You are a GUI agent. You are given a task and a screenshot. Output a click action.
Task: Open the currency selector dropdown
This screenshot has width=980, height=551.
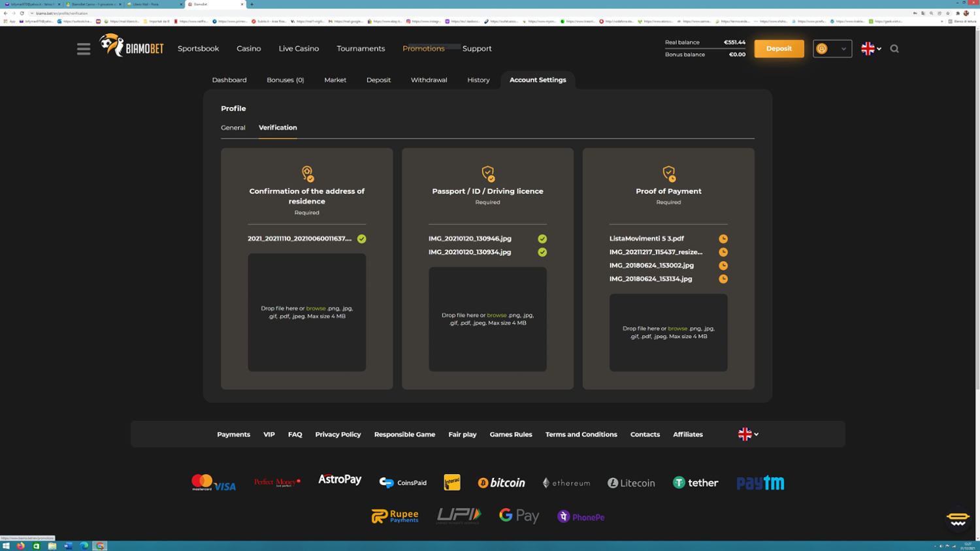click(832, 49)
